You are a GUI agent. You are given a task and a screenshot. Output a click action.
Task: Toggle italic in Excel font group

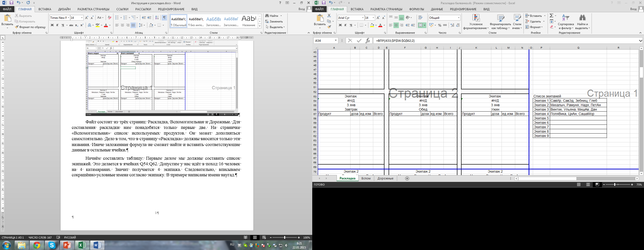point(345,25)
